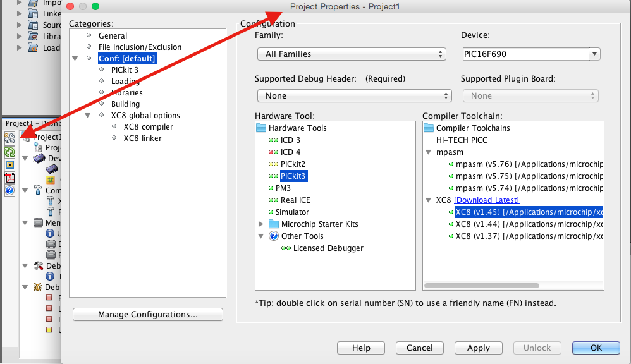Click the PDF datasheet icon in dashboard sidebar
The width and height of the screenshot is (631, 364).
(x=9, y=178)
